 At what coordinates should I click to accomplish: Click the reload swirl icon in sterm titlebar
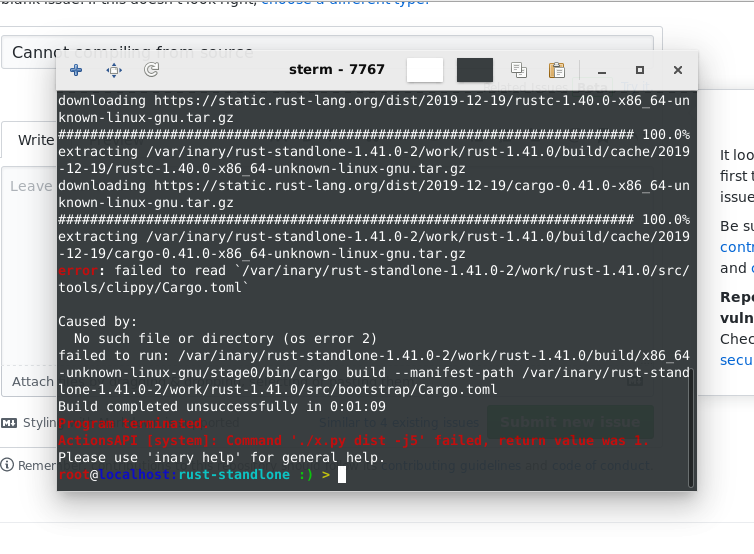(x=151, y=70)
